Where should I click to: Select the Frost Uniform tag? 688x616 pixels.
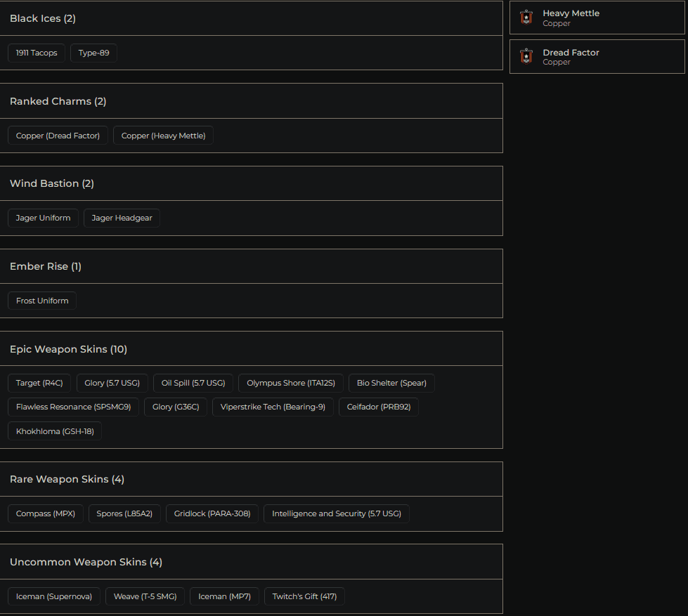42,301
